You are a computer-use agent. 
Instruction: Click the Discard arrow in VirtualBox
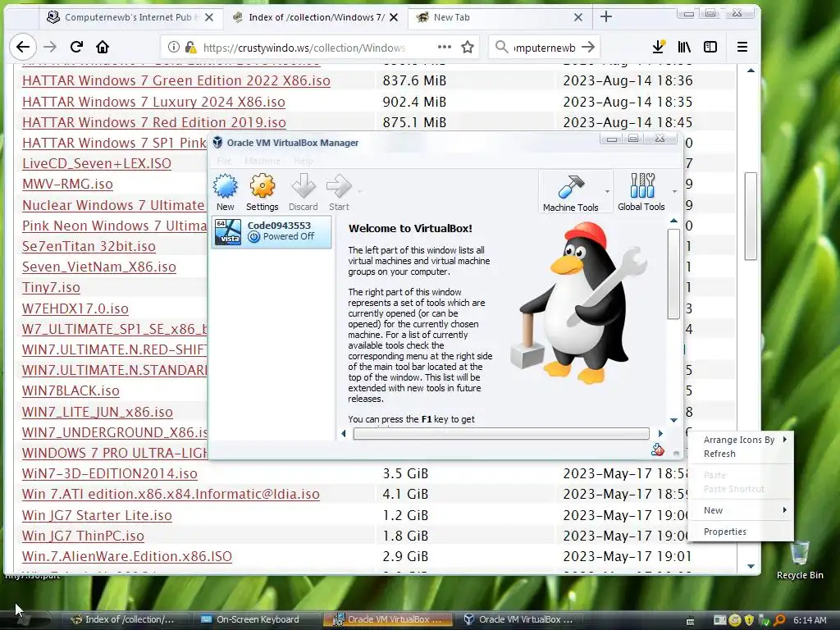(x=304, y=192)
